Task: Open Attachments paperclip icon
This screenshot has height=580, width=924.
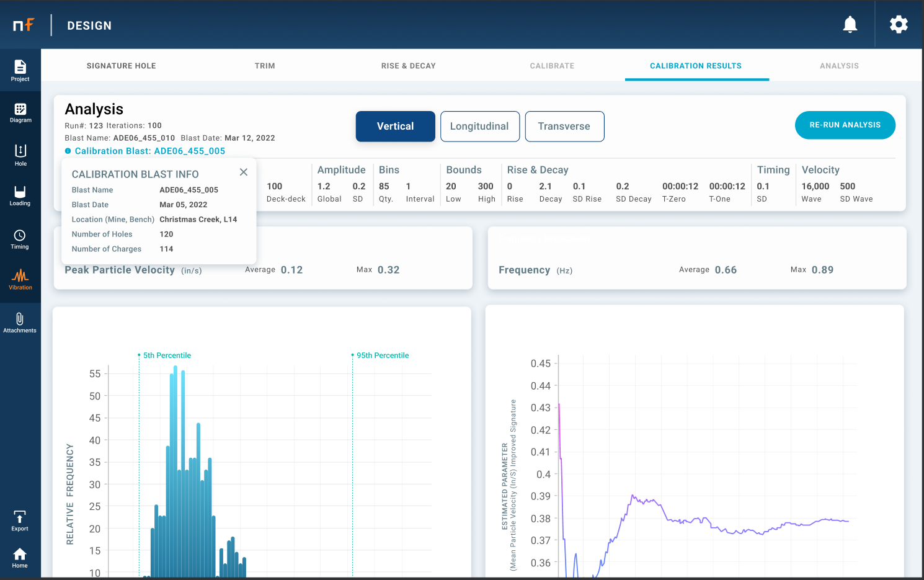Action: point(20,322)
